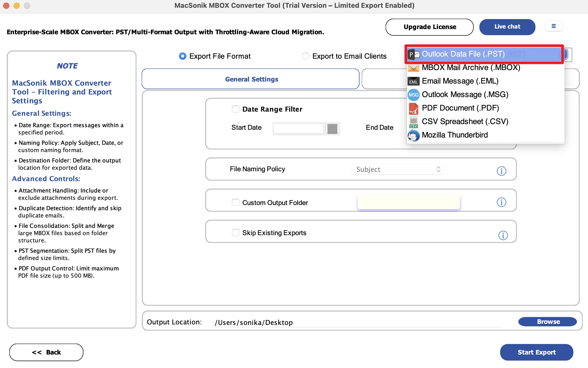Choose MBOX Mail Archive (.MBOX) option
588x368 pixels.
[485, 67]
